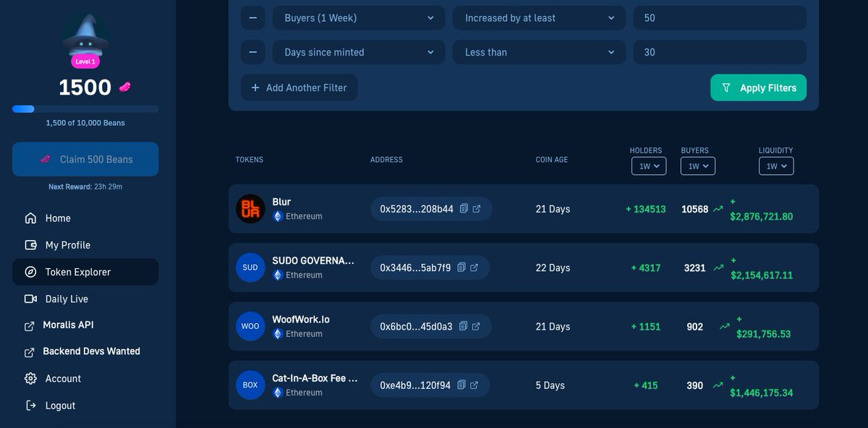Click the + 134513 holders value

pyautogui.click(x=646, y=209)
